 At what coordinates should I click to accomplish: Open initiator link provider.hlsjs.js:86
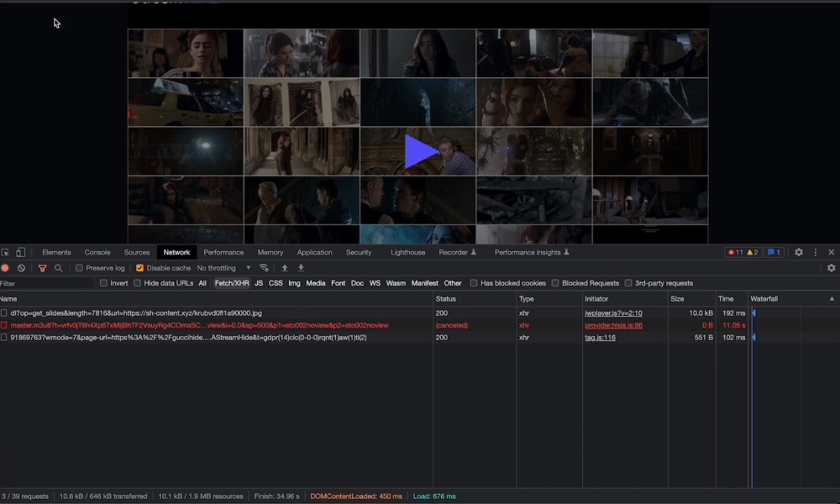613,325
